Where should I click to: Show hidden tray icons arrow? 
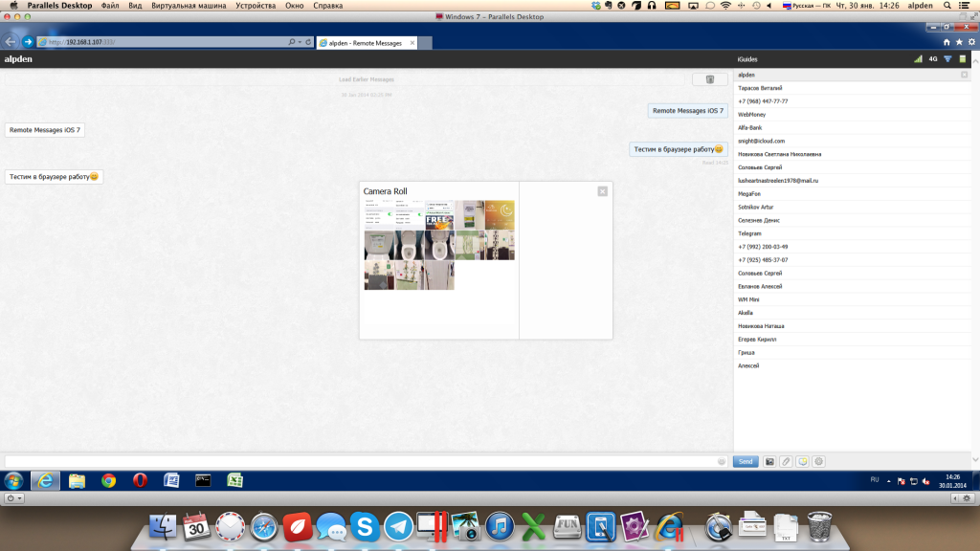888,481
